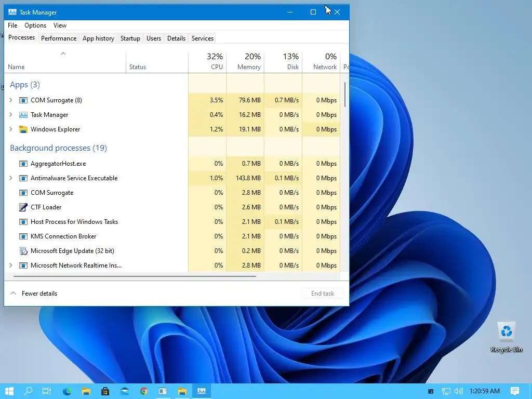This screenshot has width=532, height=399.
Task: Click the network status tray icon
Action: pyautogui.click(x=446, y=391)
